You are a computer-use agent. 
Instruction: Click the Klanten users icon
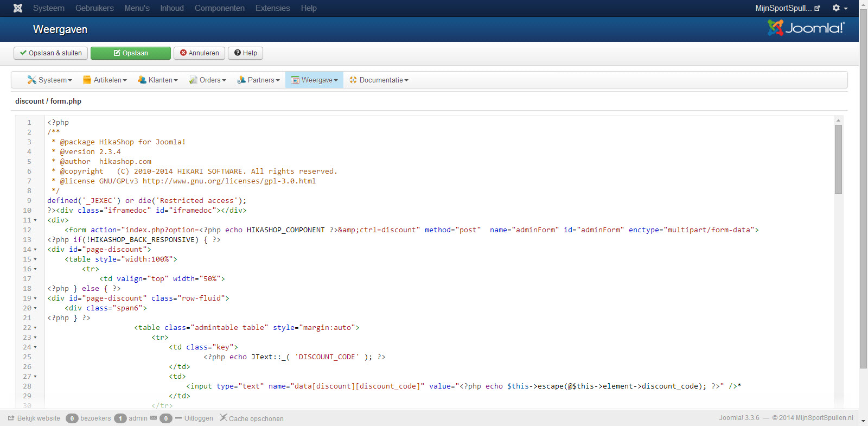[x=142, y=80]
